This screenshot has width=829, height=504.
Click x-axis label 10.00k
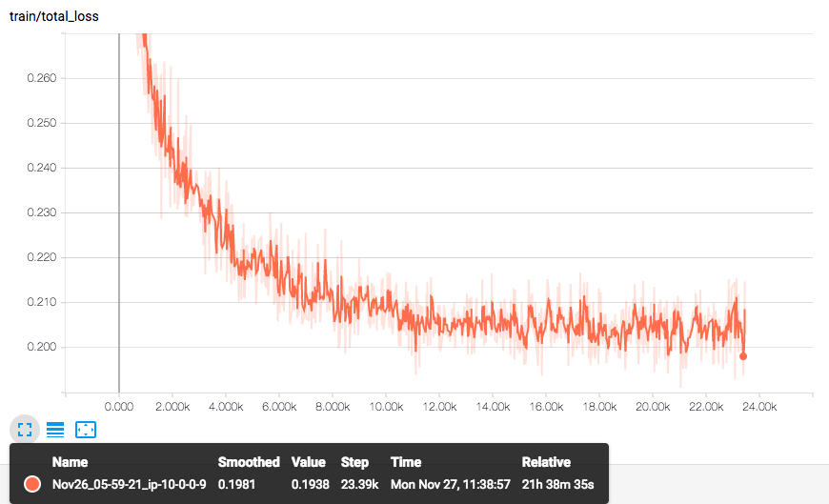(x=386, y=407)
